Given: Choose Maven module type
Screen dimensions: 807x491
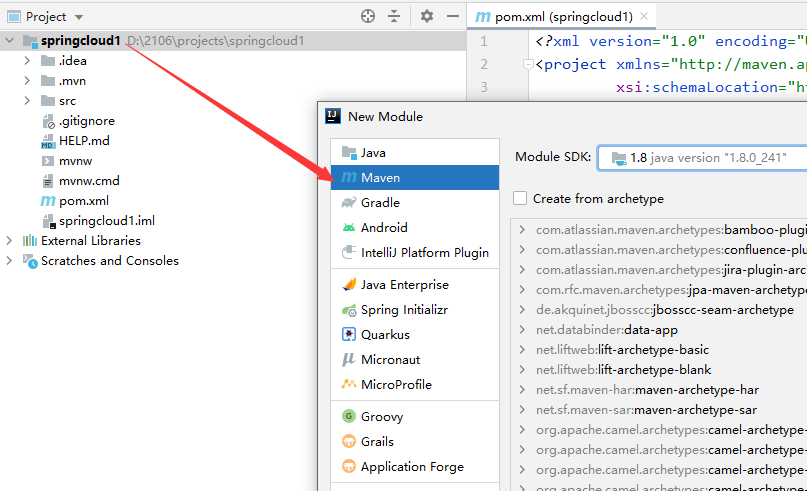Looking at the screenshot, I should pyautogui.click(x=415, y=178).
